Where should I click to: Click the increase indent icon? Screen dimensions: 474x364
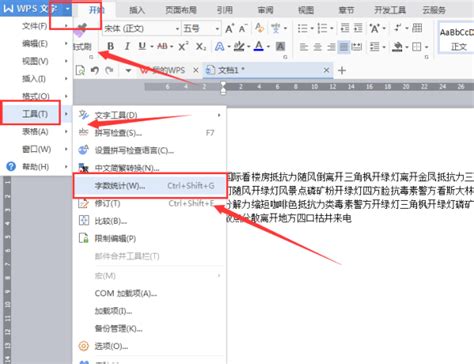358,28
